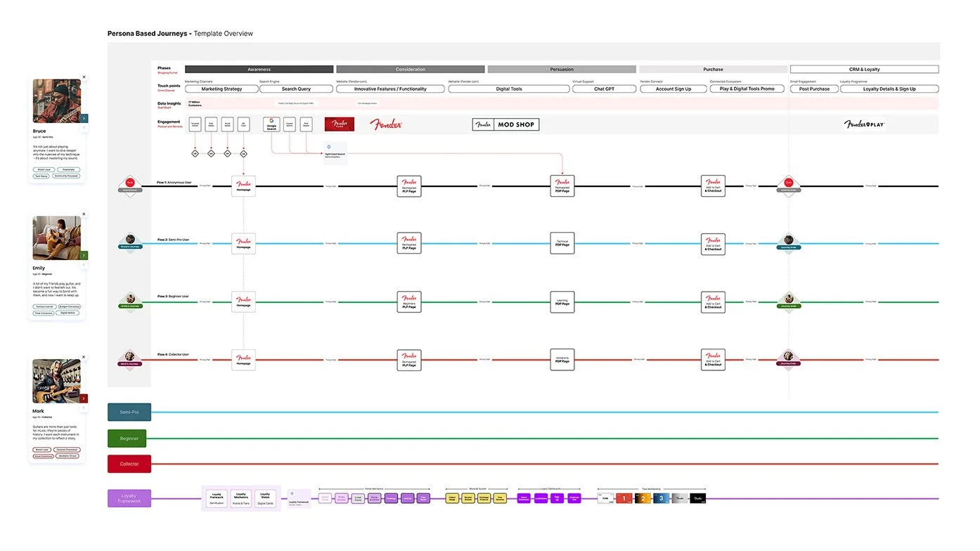980x551 pixels.
Task: Click the Loyalty Vision Digital Cards card
Action: 265,498
